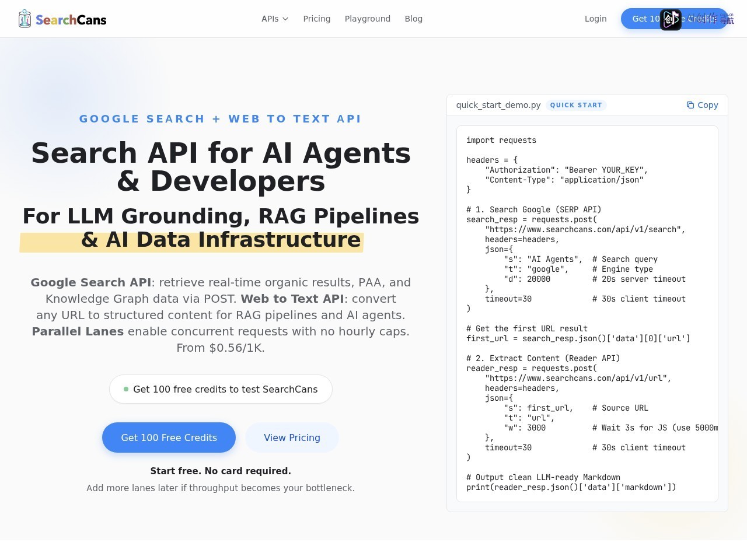Click the SearchCans wordmark text
Image resolution: width=747 pixels, height=560 pixels.
(71, 20)
